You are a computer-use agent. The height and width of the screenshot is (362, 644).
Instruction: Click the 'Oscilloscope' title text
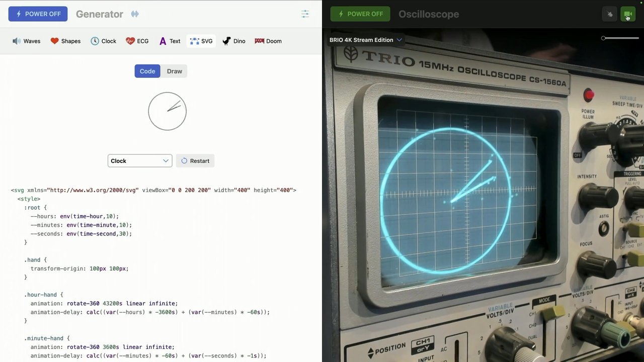tap(429, 14)
